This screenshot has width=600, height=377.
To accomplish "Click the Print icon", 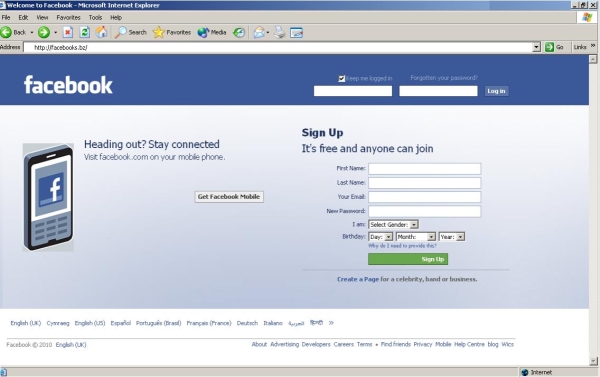I will 280,33.
